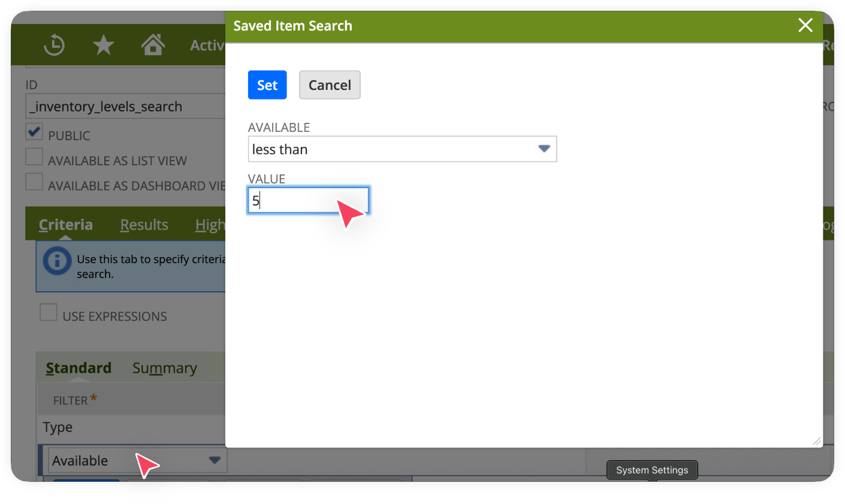Enable AVAILABLE AS LIST VIEW
The image size is (845, 504).
(x=34, y=157)
